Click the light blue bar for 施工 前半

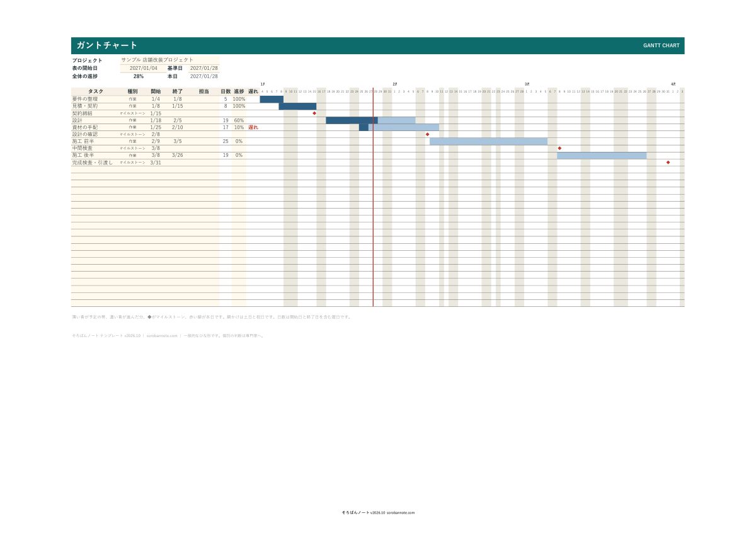[488, 141]
